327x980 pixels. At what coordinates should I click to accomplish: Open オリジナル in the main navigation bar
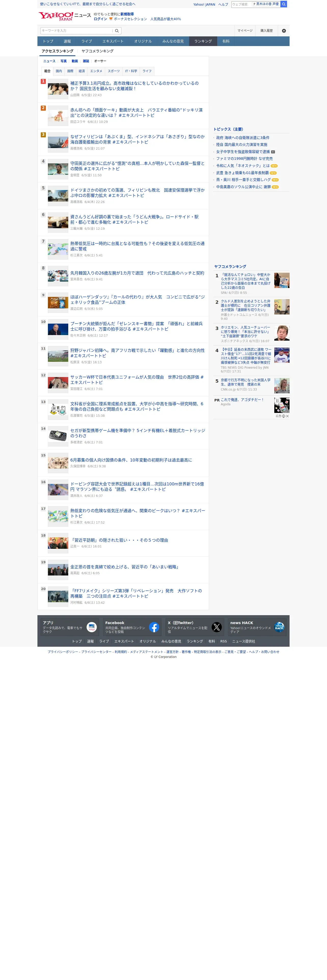(143, 41)
